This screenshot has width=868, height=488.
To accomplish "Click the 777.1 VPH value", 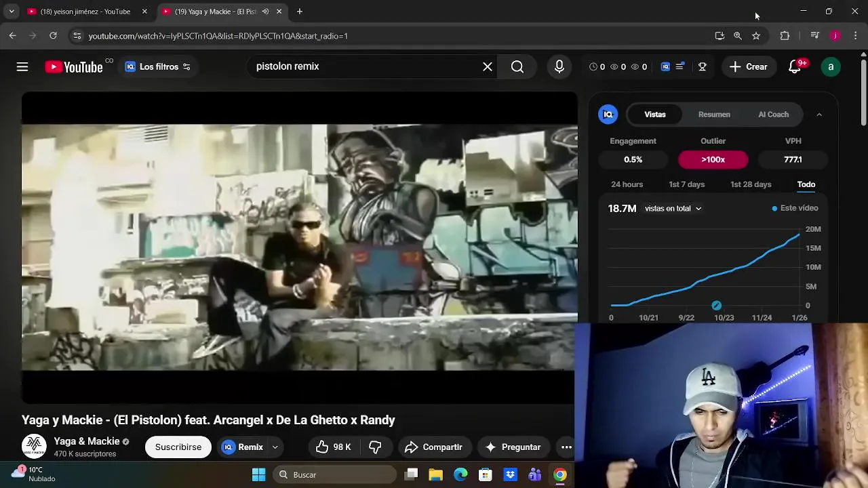I will tap(793, 159).
